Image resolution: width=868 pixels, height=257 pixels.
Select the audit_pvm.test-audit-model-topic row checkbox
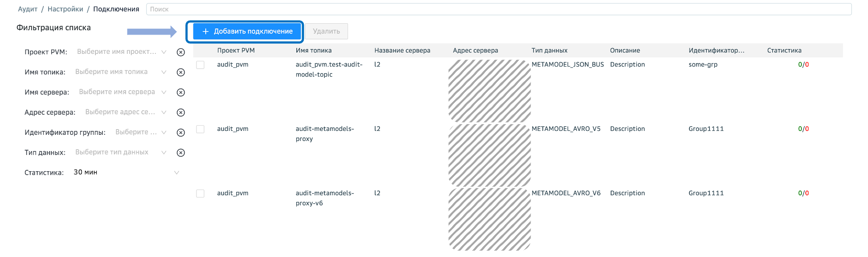click(x=200, y=65)
